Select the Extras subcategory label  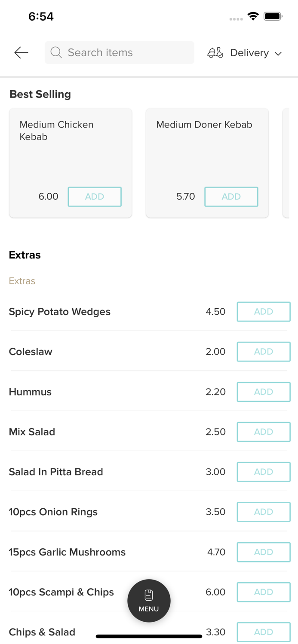pos(22,281)
